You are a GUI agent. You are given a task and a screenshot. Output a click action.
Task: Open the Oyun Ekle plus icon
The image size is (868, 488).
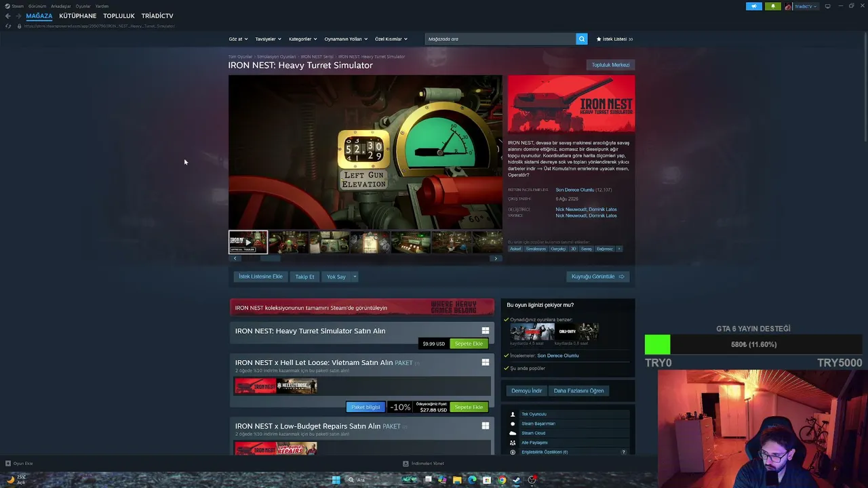click(8, 464)
